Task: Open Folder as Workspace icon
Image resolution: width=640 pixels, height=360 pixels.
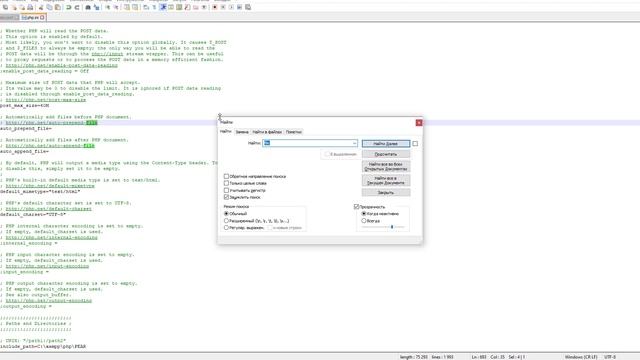Action: pos(196,7)
